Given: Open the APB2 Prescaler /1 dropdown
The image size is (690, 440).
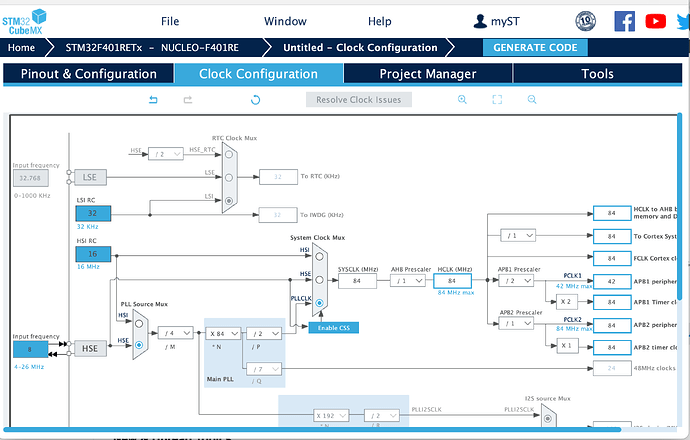Looking at the screenshot, I should [x=517, y=323].
